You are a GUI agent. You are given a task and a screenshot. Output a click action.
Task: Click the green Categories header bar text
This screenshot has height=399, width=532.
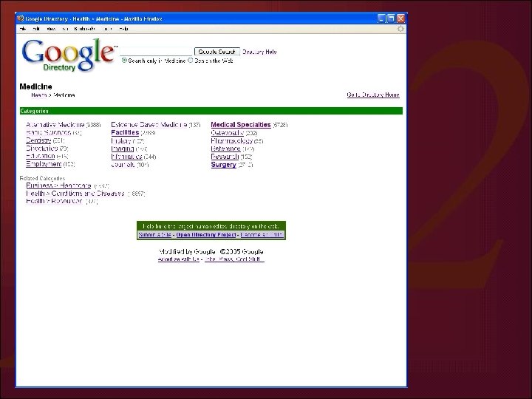point(34,111)
